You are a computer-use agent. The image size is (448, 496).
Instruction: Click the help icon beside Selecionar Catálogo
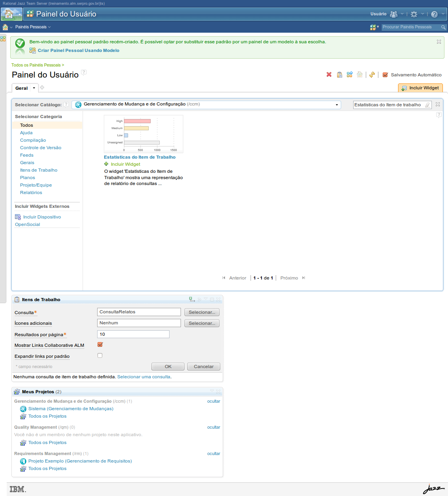click(66, 104)
